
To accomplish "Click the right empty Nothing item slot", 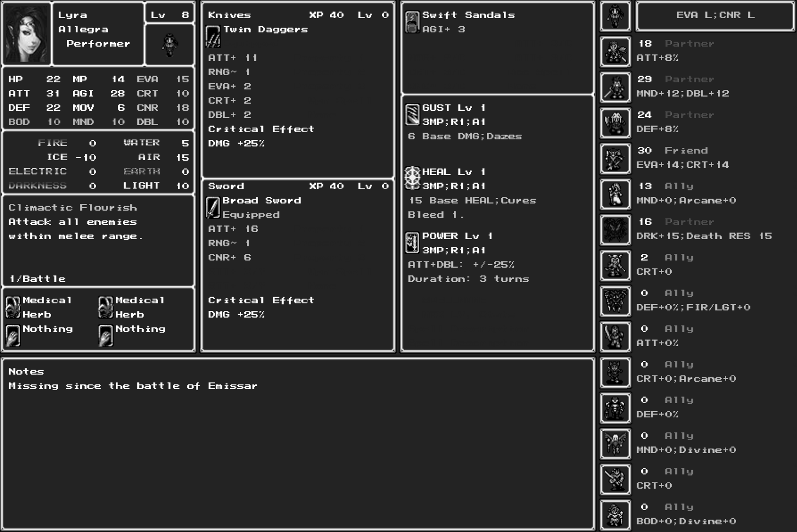I will [x=105, y=335].
